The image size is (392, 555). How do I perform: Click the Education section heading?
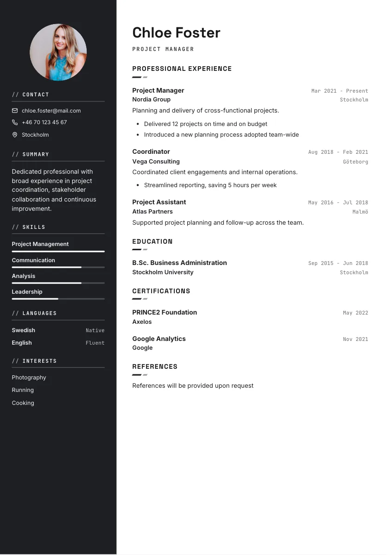pos(152,242)
